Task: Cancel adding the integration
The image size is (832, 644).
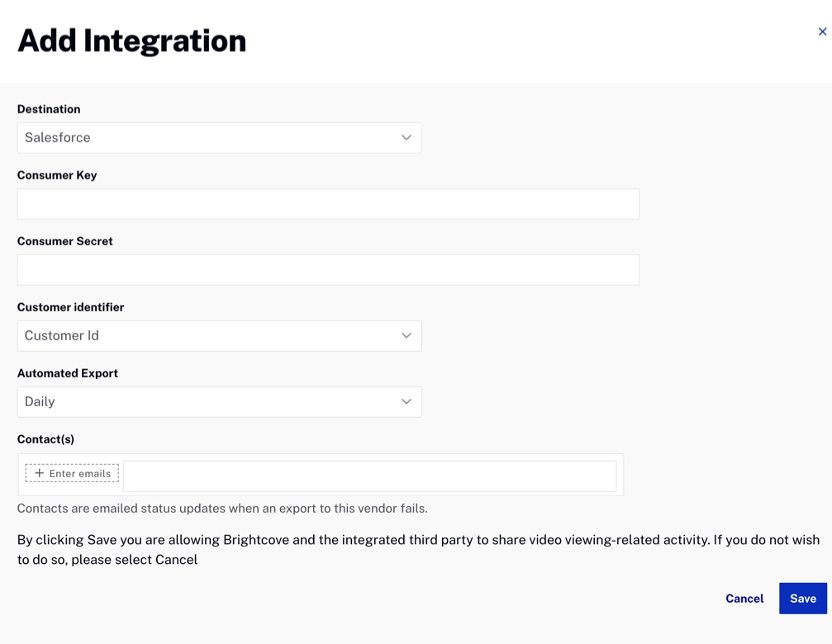Action: 744,598
